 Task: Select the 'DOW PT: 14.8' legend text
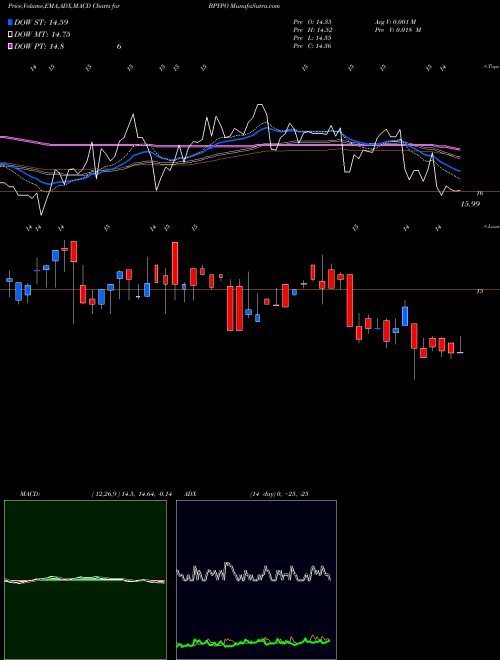39,47
